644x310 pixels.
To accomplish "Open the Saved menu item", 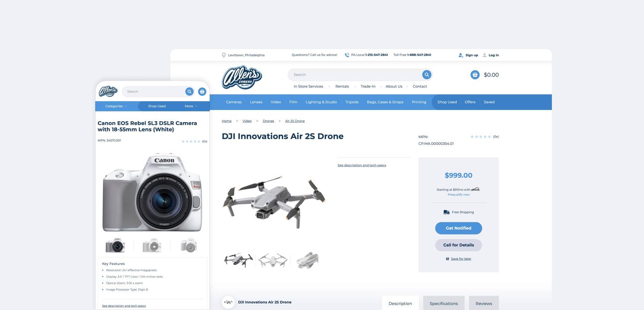I will click(489, 102).
